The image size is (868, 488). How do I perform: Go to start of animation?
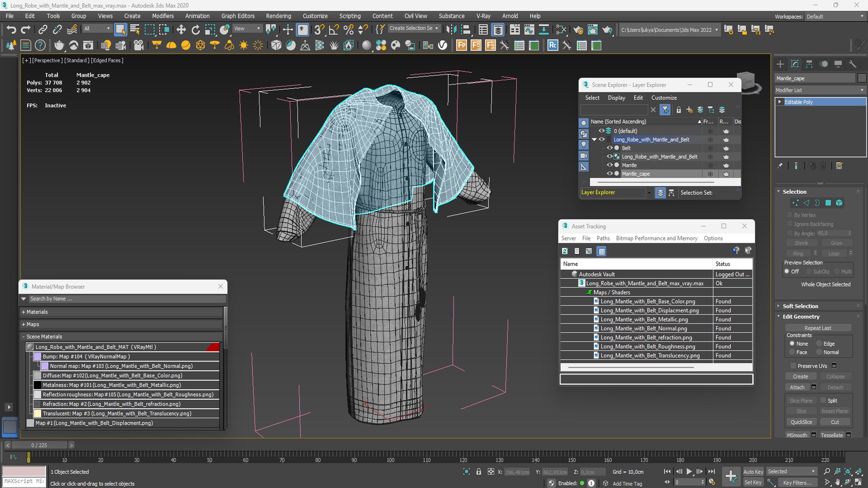pyautogui.click(x=667, y=471)
